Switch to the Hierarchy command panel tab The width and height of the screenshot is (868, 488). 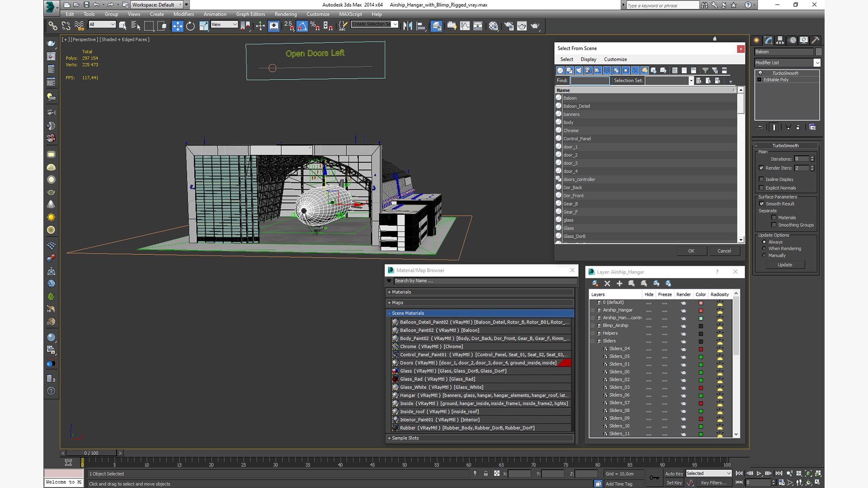pyautogui.click(x=780, y=40)
